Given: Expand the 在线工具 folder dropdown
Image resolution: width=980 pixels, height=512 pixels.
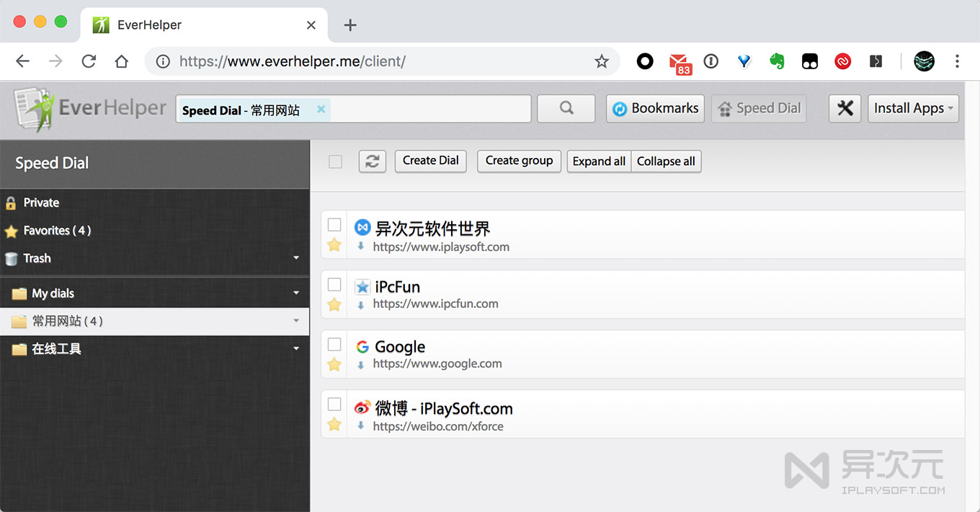Looking at the screenshot, I should pyautogui.click(x=295, y=349).
